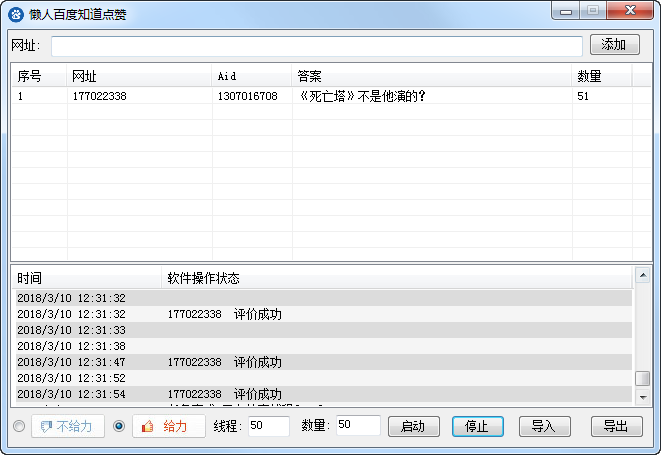Click the log scrollbar up arrow

[642, 276]
